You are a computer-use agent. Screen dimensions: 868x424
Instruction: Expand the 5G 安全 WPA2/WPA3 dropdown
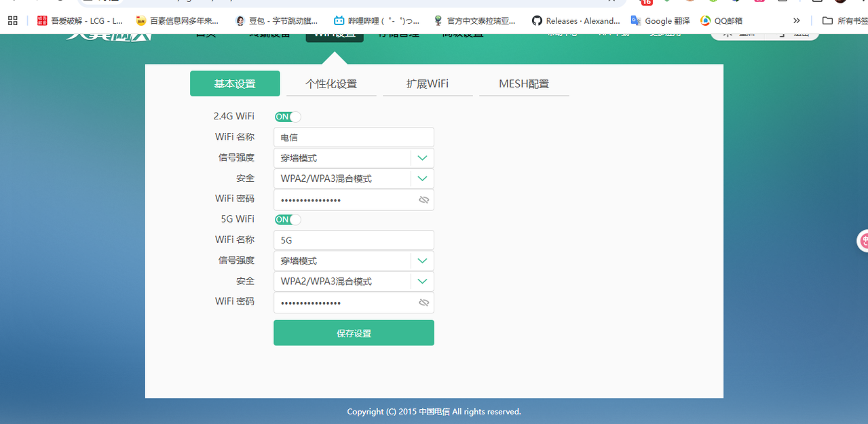pyautogui.click(x=422, y=281)
